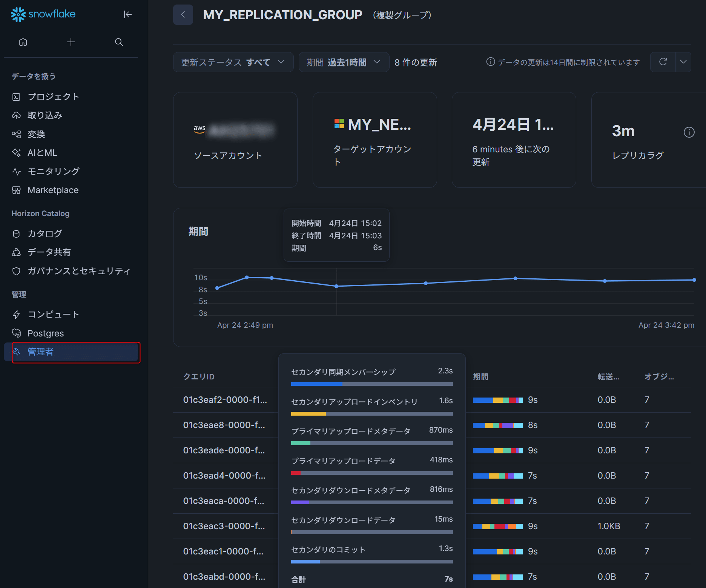The image size is (706, 588).
Task: Open the 更新ステータス dropdown
Action: tap(233, 62)
